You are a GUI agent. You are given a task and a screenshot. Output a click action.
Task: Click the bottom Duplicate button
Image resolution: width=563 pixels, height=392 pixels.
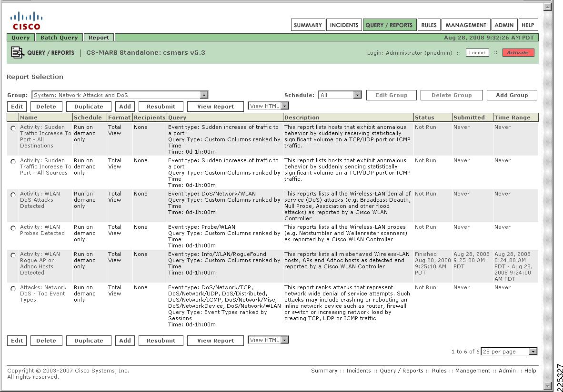(89, 341)
